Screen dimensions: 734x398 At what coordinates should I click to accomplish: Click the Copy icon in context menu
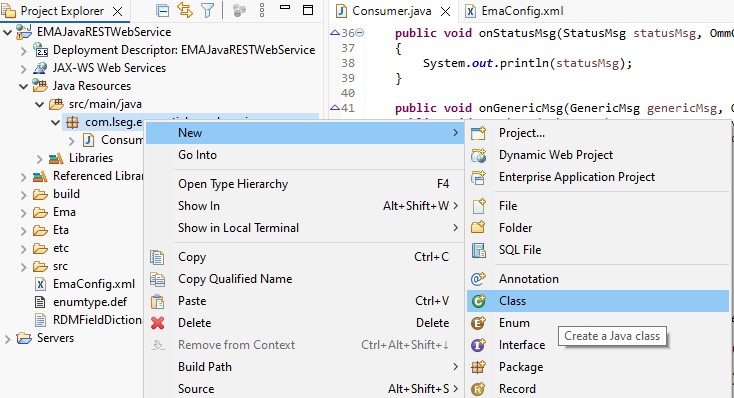click(x=157, y=257)
